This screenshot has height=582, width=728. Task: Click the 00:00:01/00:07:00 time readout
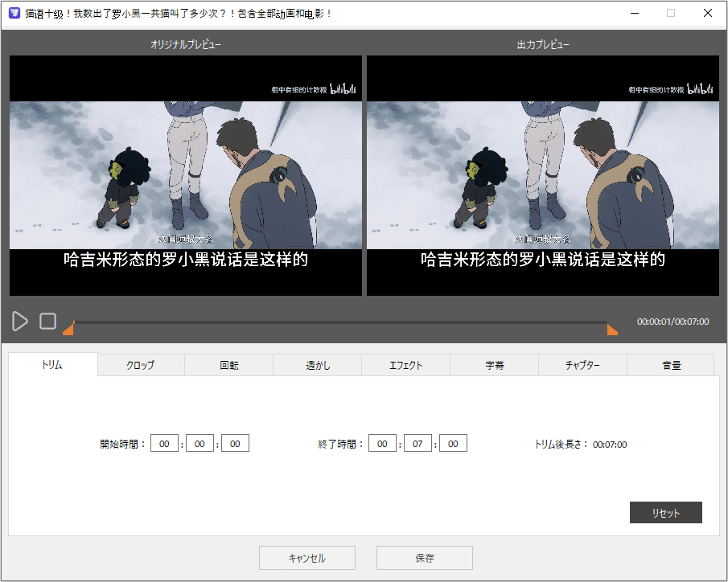672,322
